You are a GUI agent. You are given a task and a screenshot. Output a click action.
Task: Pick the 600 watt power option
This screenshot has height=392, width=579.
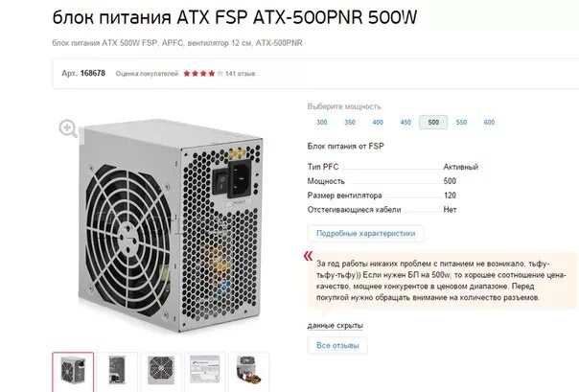click(x=489, y=122)
